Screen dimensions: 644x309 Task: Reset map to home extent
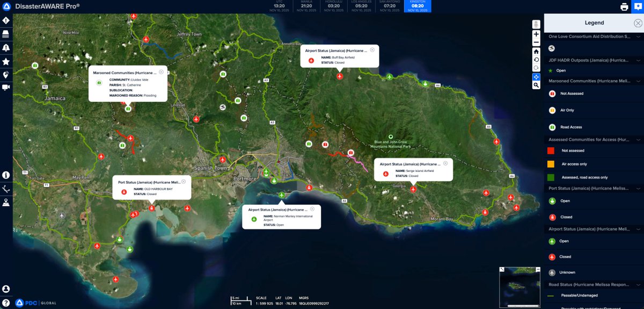536,51
